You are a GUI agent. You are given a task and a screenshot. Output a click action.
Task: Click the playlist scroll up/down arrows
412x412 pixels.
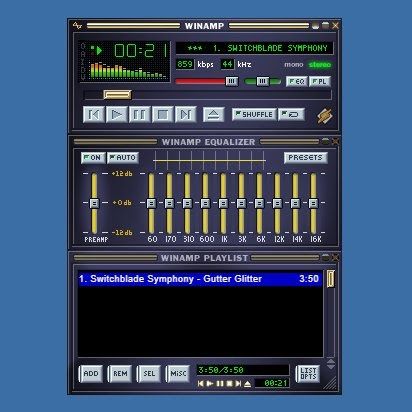click(x=331, y=364)
